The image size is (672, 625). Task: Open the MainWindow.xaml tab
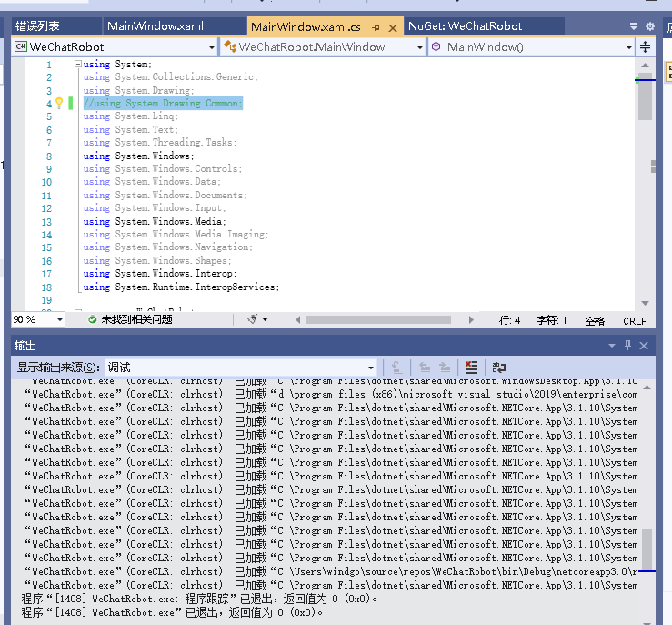[155, 26]
